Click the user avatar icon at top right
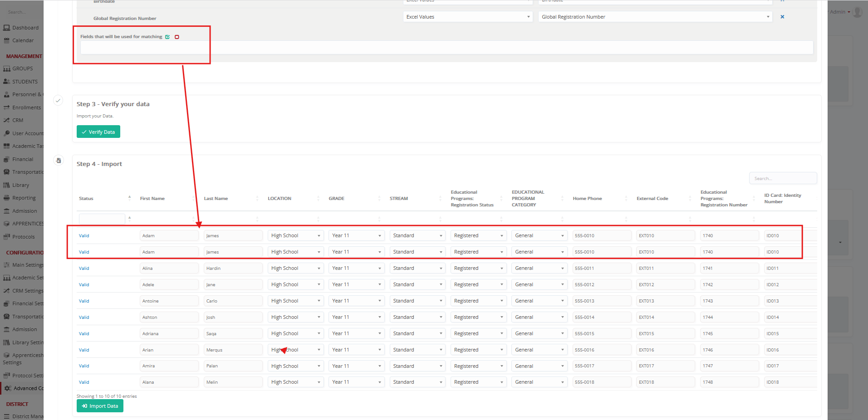Viewport: 868px width, 420px height. 857,12
